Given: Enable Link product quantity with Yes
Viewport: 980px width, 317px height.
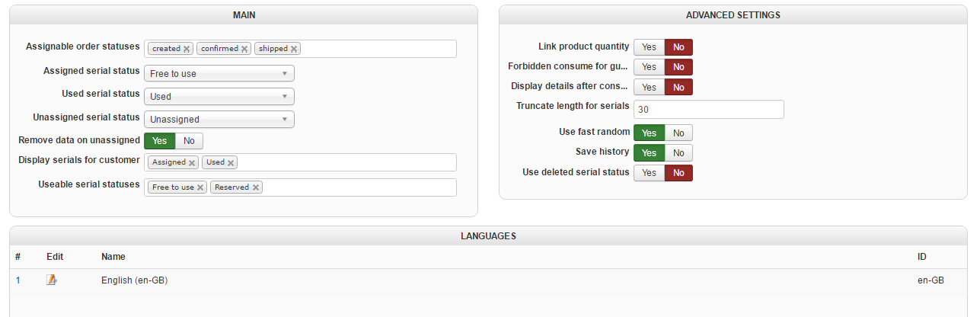Looking at the screenshot, I should [x=649, y=47].
